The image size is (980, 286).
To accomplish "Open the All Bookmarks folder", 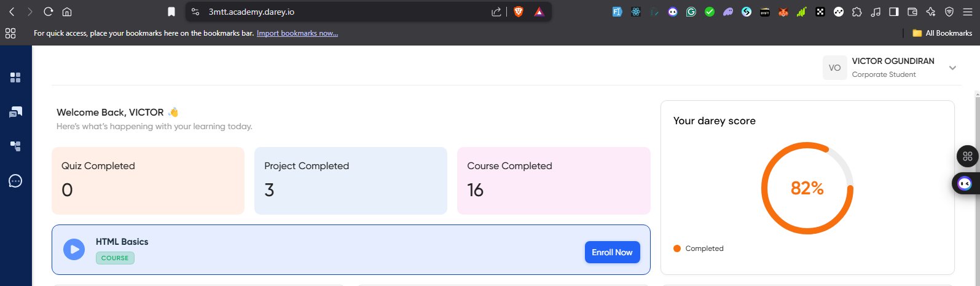I will click(x=943, y=33).
